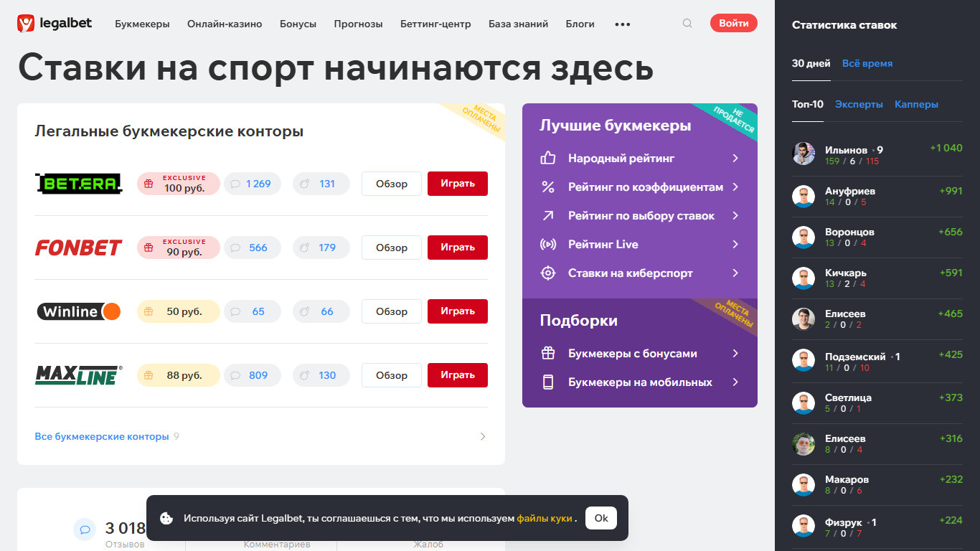This screenshot has height=551, width=980.
Task: Open Ануфриев's profile in top list
Action: tap(850, 191)
